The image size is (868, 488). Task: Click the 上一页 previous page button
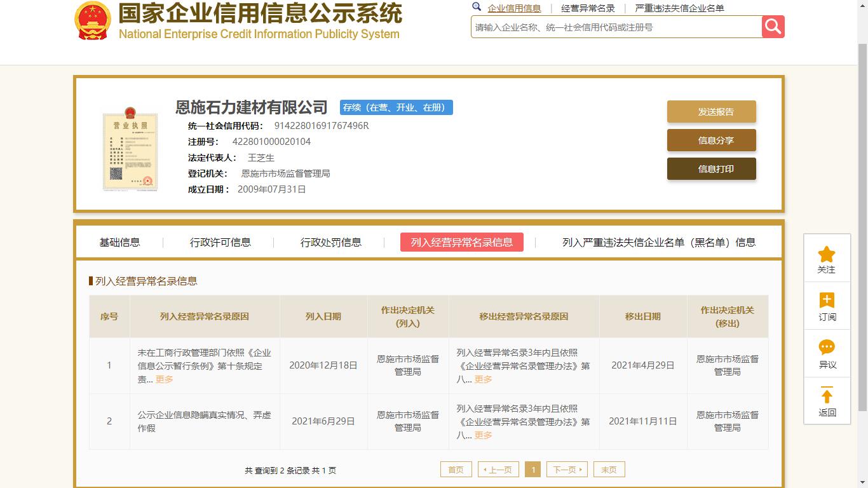[498, 470]
